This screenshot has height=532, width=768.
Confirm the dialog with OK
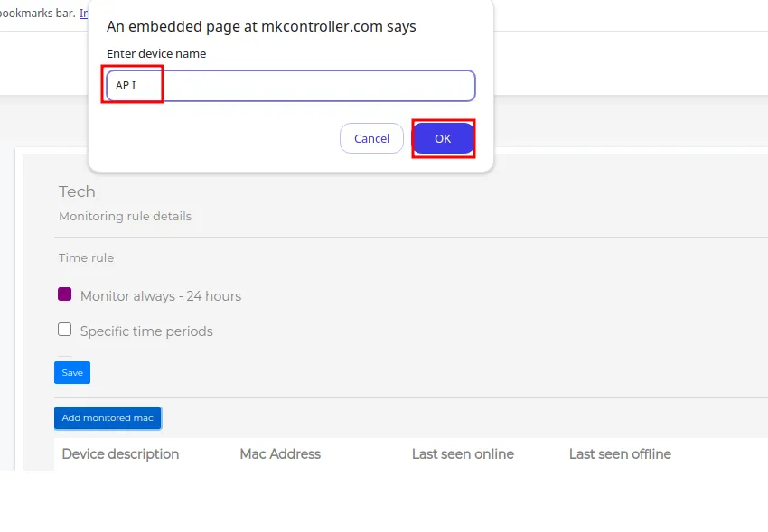click(x=443, y=138)
